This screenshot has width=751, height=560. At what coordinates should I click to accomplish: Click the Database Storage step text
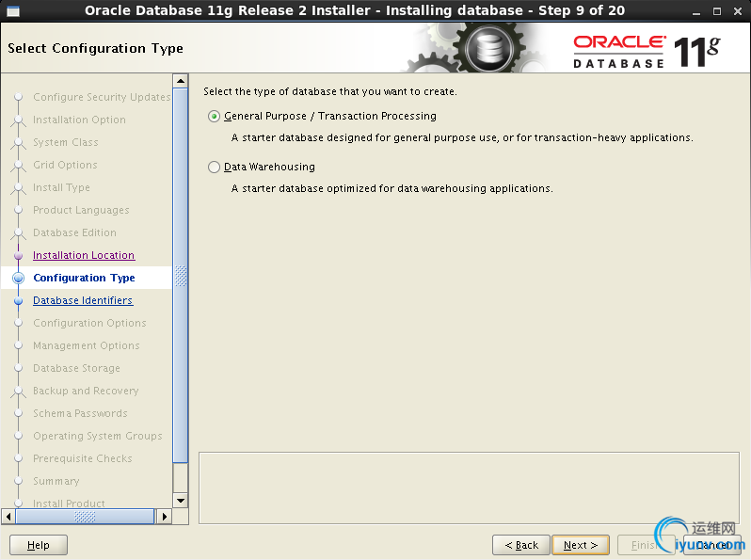click(x=76, y=368)
